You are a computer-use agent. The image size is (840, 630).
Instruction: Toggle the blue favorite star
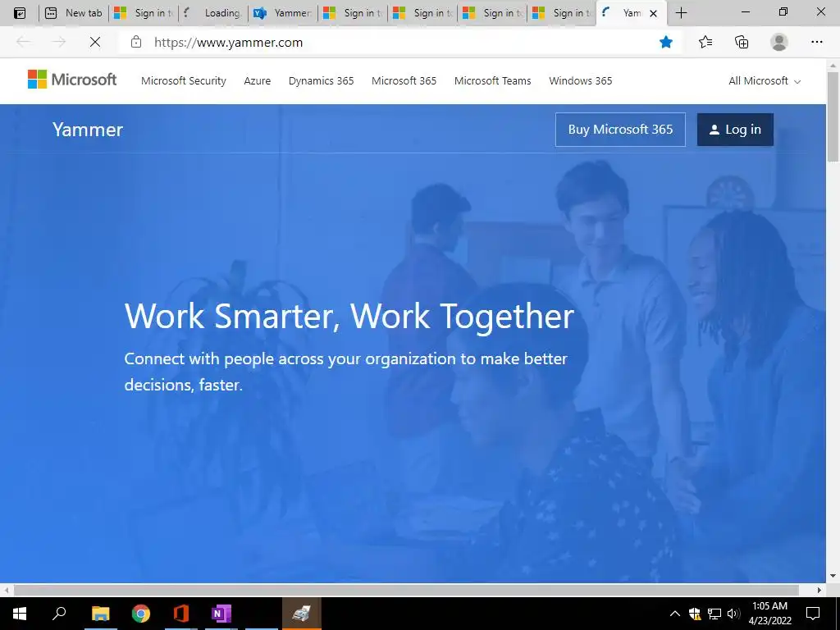coord(666,42)
